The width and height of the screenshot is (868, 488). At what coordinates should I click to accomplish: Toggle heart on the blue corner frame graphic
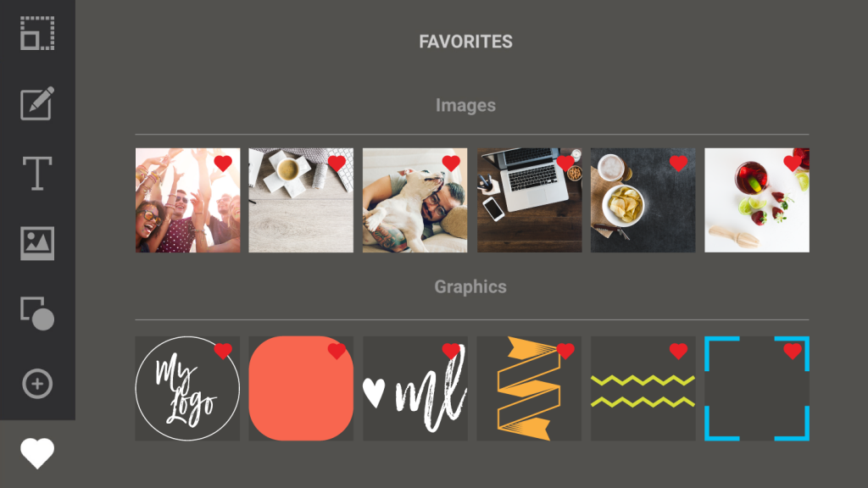[793, 351]
